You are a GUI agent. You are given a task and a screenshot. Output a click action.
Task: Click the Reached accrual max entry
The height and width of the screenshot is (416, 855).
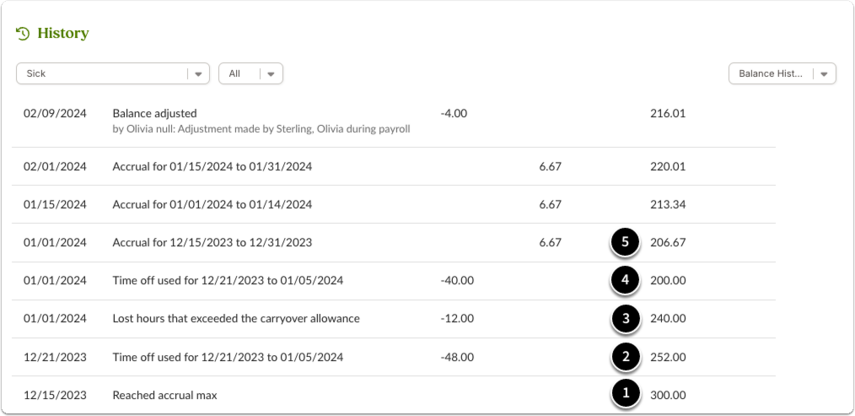click(165, 395)
